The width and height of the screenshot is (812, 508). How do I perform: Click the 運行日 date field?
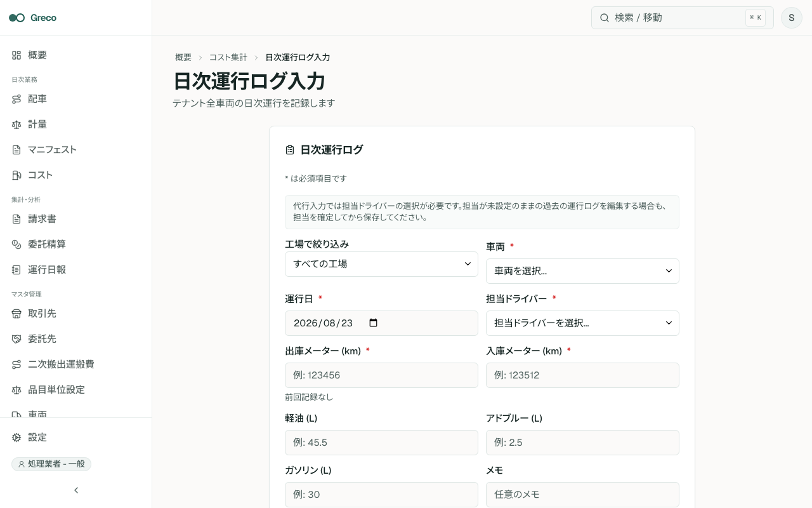(x=381, y=323)
